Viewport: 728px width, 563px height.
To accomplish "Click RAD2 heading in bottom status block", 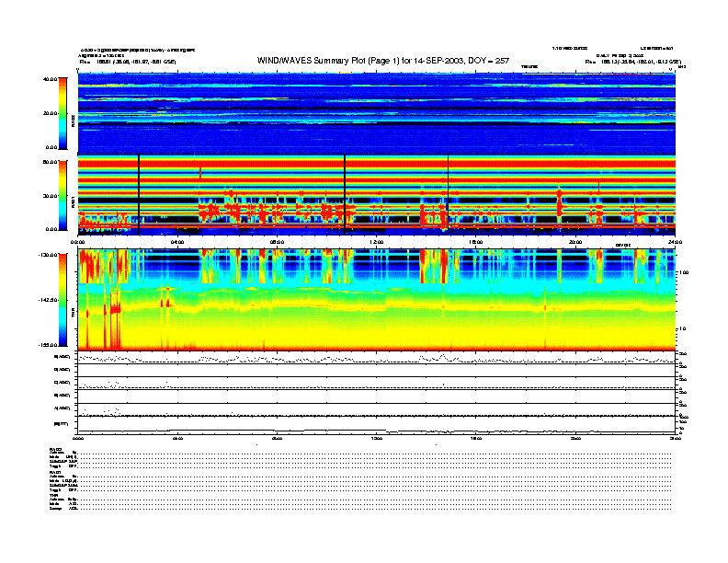I will click(55, 449).
